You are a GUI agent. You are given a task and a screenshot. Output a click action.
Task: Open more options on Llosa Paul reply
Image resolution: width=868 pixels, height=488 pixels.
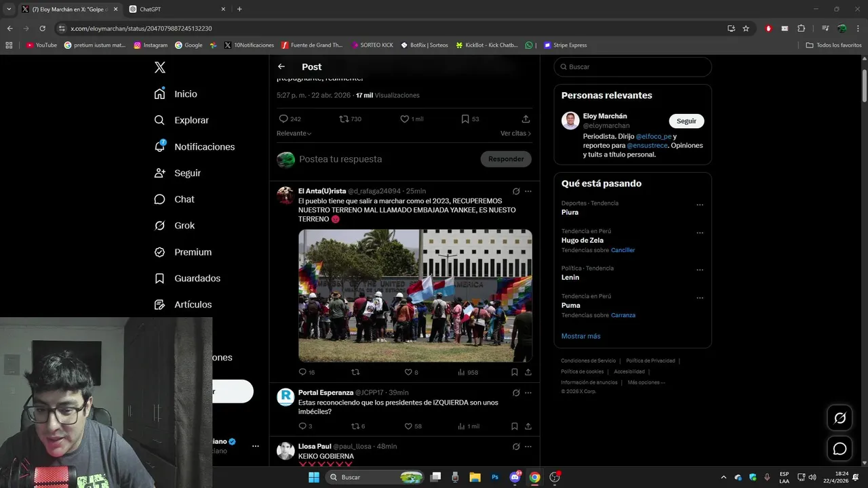(x=528, y=447)
